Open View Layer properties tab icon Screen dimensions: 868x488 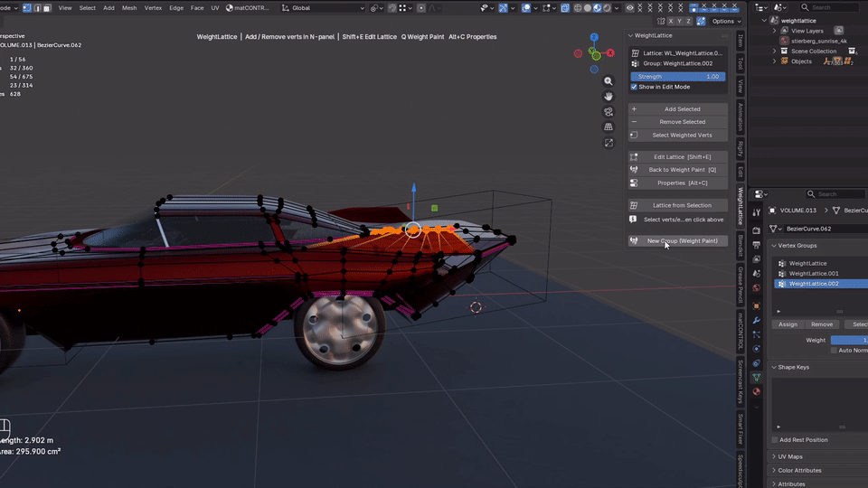pos(757,259)
